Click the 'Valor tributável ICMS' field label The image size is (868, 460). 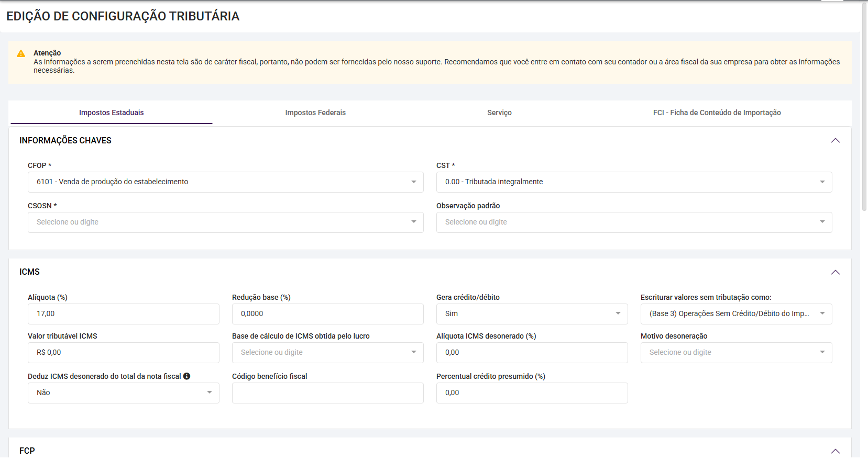[62, 336]
